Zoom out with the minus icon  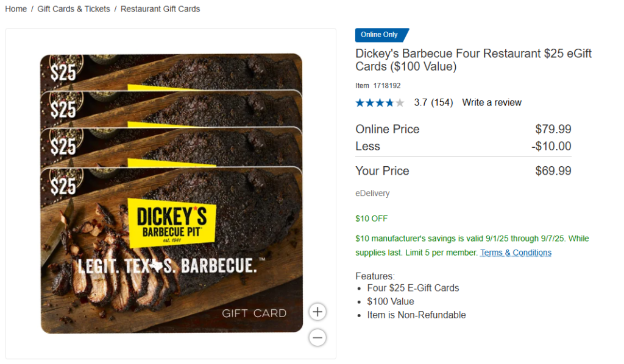tap(317, 338)
